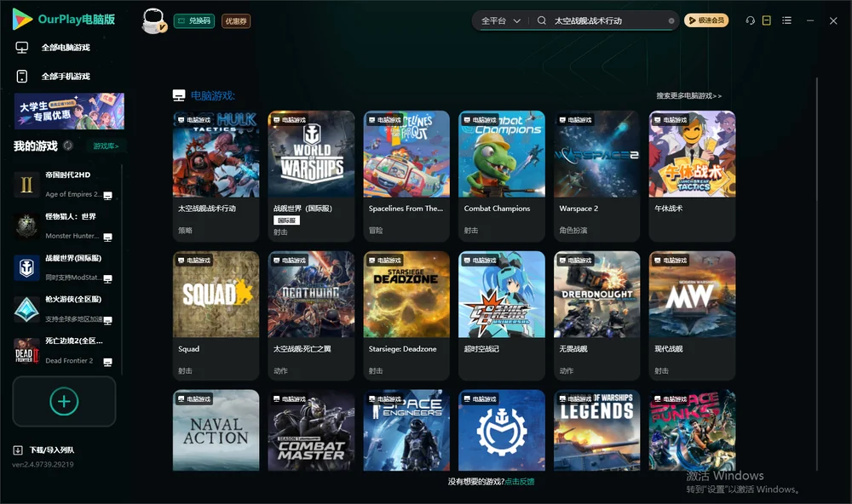Click the yellow note icon in the title bar
Image resolution: width=852 pixels, height=504 pixels.
pyautogui.click(x=767, y=20)
